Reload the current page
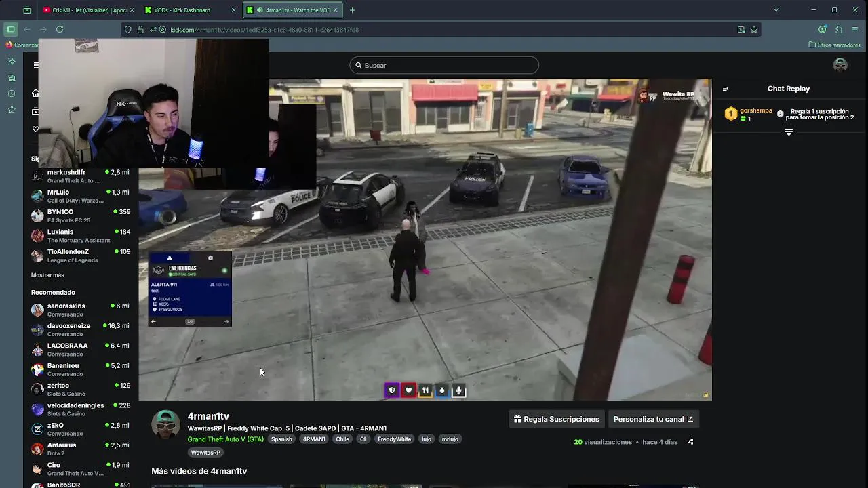 [x=60, y=29]
